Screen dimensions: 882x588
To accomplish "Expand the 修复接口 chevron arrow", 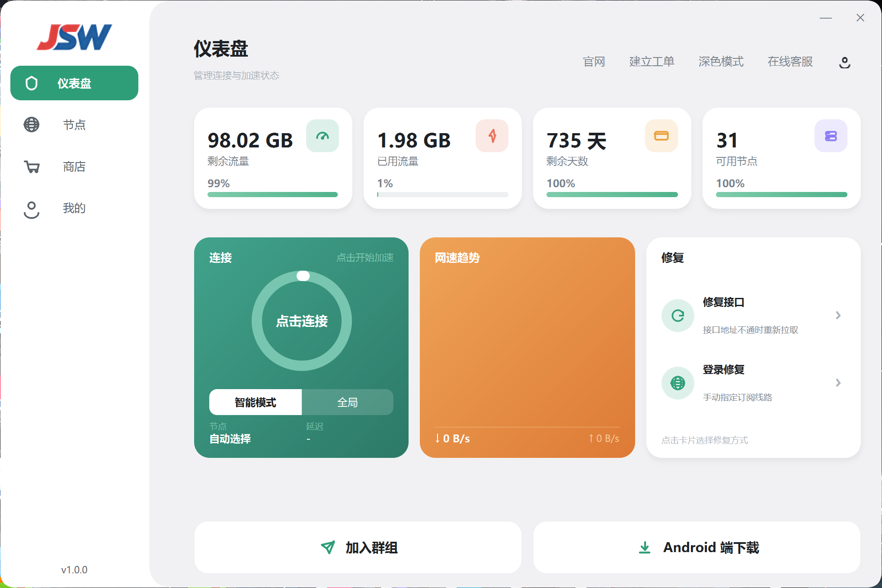I will click(838, 315).
